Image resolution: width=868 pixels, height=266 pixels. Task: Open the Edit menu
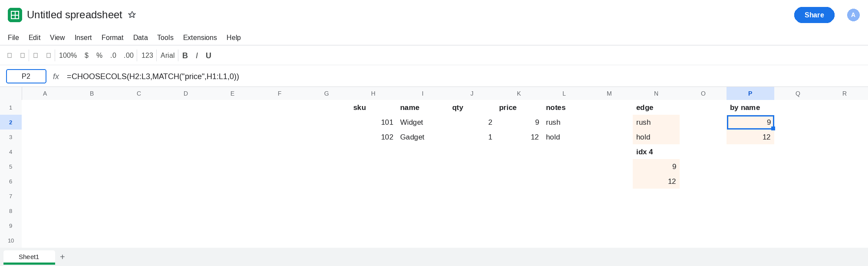(35, 37)
